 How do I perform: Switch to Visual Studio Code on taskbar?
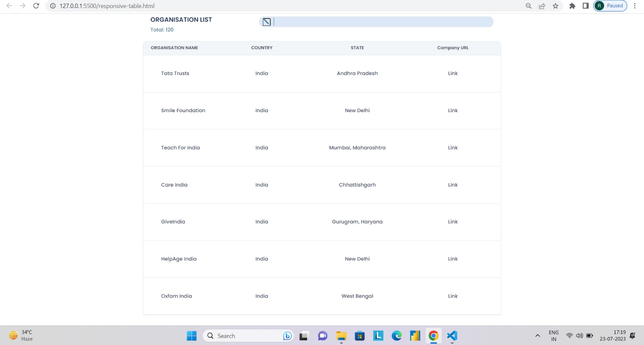pyautogui.click(x=452, y=336)
